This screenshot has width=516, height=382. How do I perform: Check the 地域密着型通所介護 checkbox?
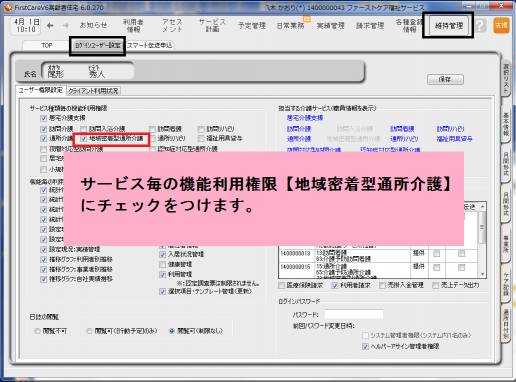coord(84,139)
